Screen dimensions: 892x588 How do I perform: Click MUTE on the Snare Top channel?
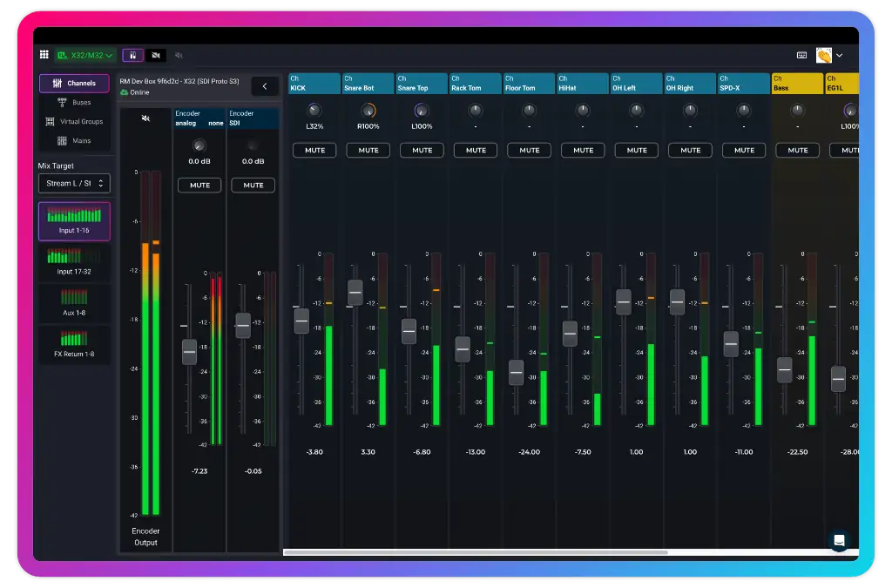422,150
